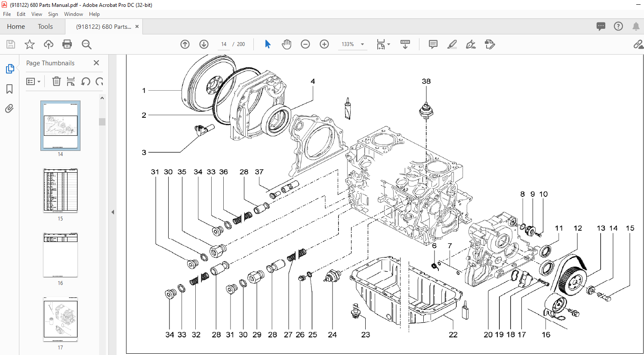
Task: Select page 16 thumbnail
Action: click(x=60, y=255)
